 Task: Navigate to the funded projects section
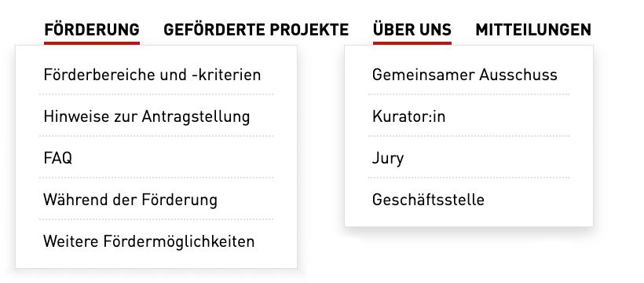(256, 30)
